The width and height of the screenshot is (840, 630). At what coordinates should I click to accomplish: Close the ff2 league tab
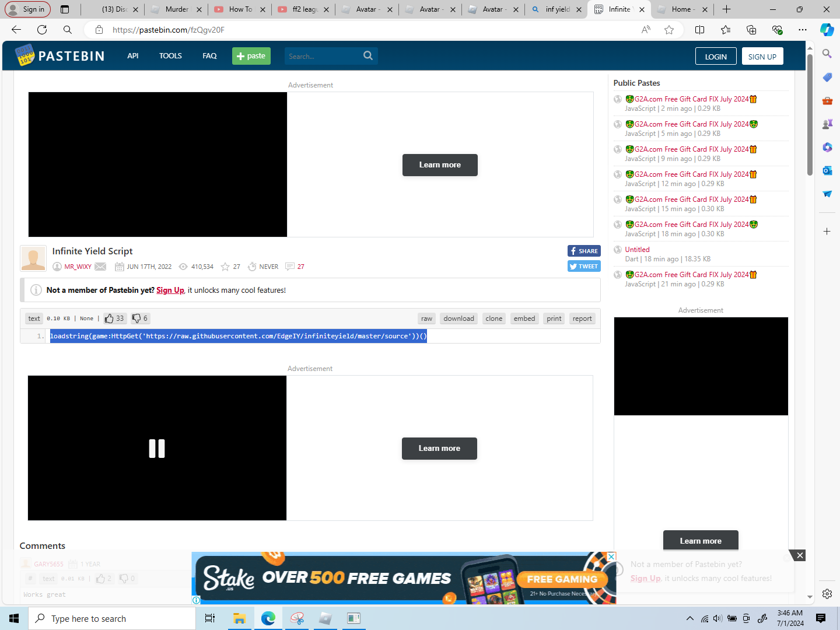326,9
